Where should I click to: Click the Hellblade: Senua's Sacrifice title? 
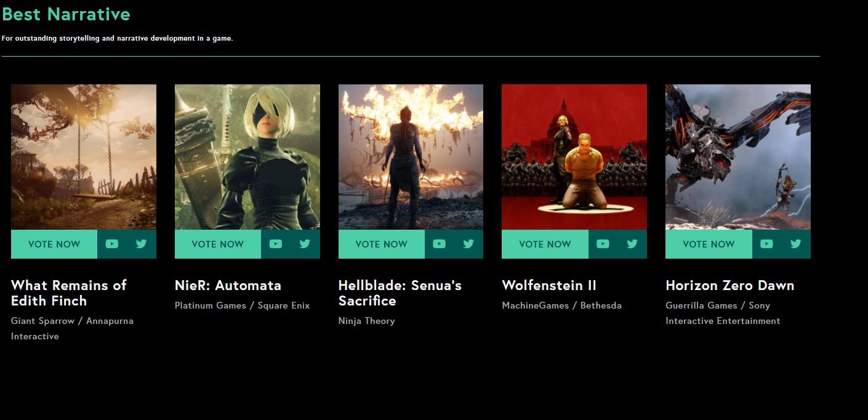point(400,293)
